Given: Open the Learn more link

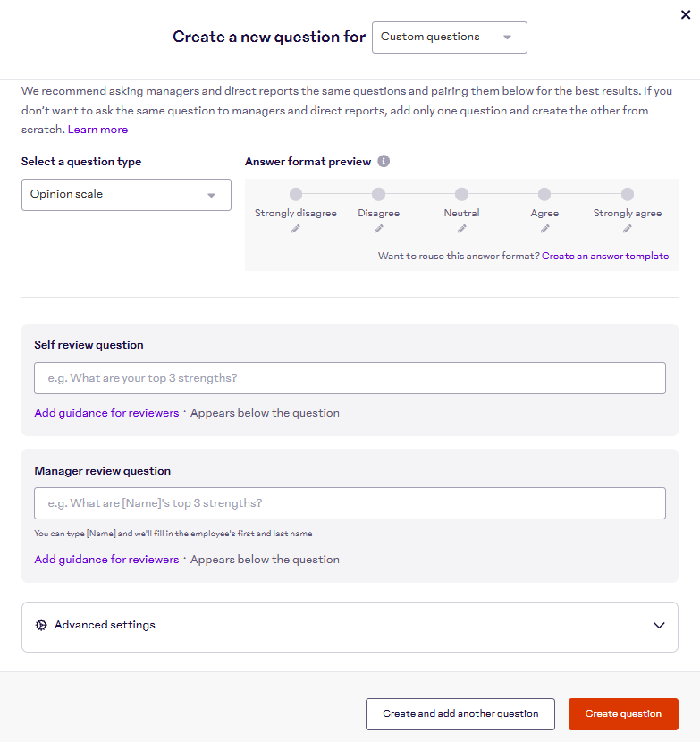Looking at the screenshot, I should click(97, 130).
